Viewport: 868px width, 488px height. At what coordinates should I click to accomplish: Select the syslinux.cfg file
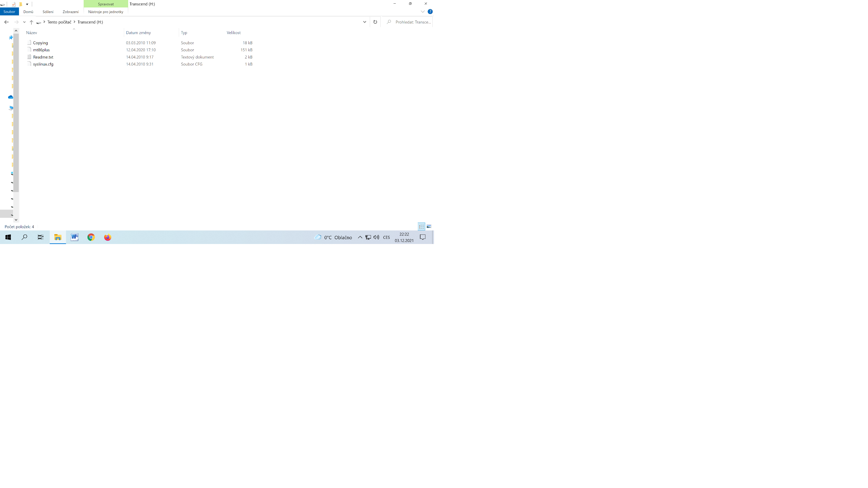pos(43,64)
